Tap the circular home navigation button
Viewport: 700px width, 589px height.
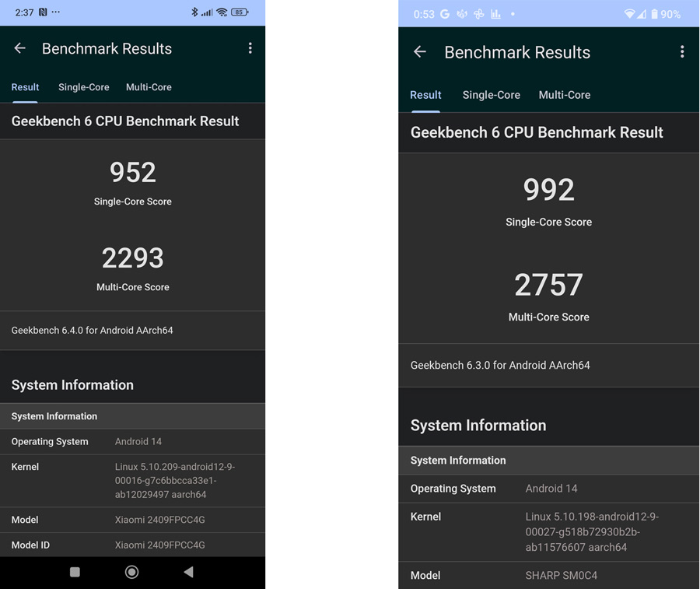coord(131,572)
